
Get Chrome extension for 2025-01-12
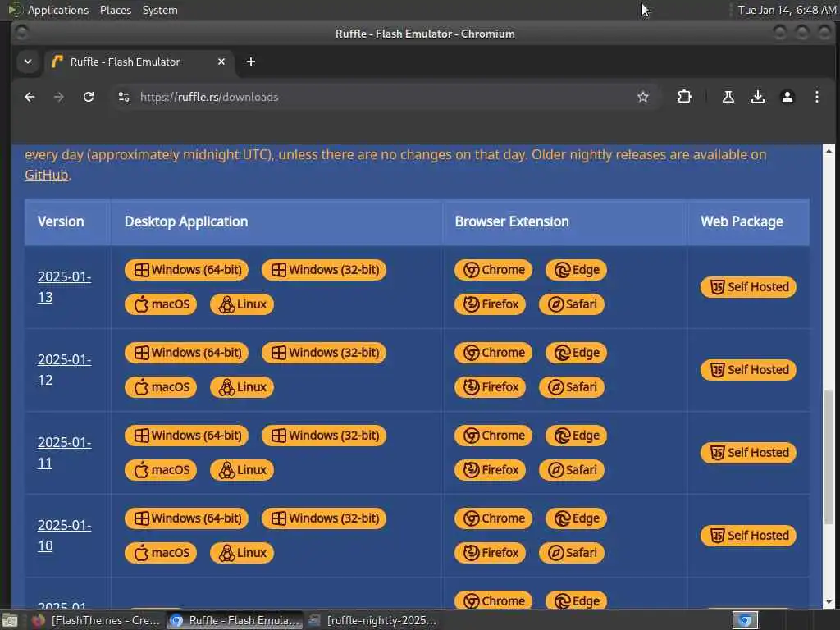point(493,353)
